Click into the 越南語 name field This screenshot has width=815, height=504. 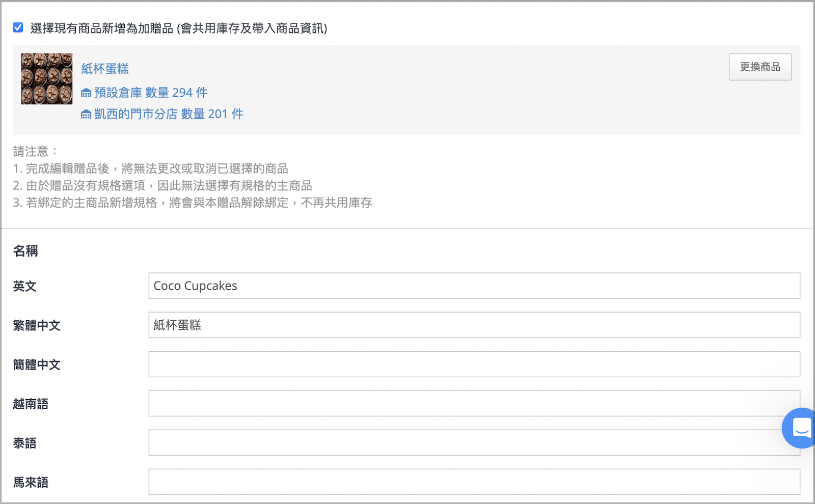474,403
